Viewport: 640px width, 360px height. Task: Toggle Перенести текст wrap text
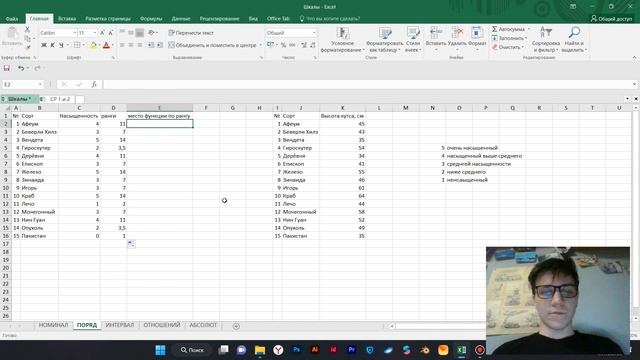point(191,33)
